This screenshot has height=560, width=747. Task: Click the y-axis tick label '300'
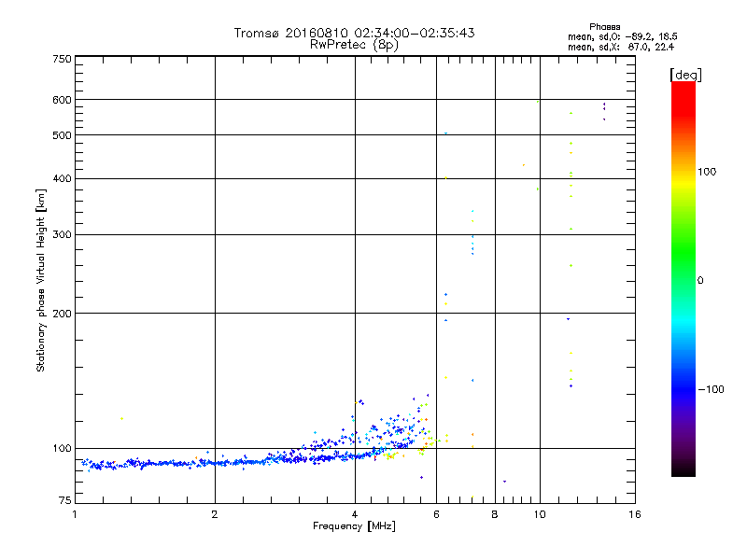click(x=62, y=235)
